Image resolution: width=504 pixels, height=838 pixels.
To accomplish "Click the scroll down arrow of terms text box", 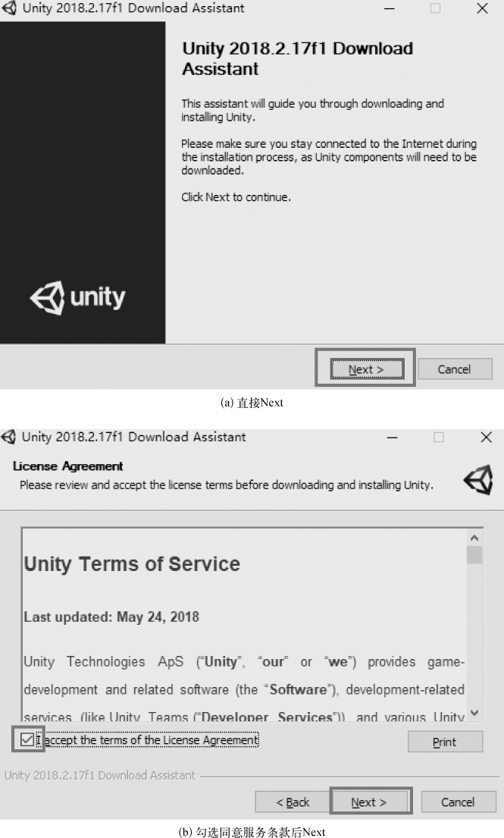I will (x=474, y=713).
